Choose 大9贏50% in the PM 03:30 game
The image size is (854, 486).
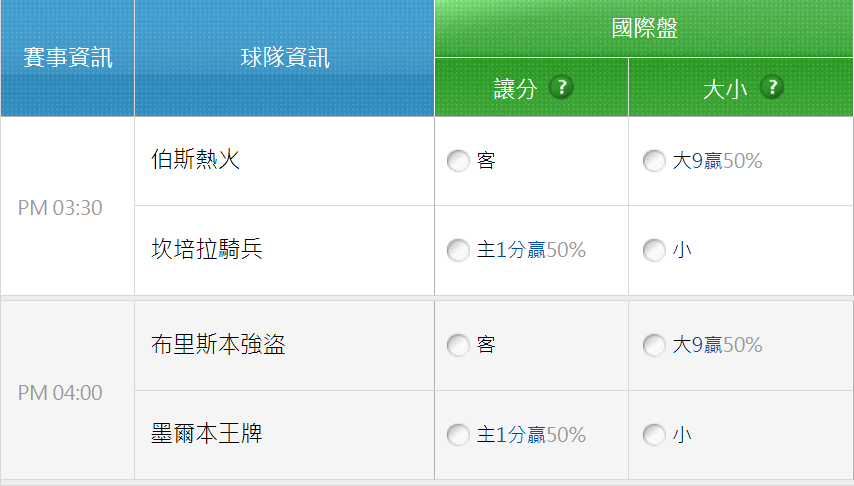(654, 161)
